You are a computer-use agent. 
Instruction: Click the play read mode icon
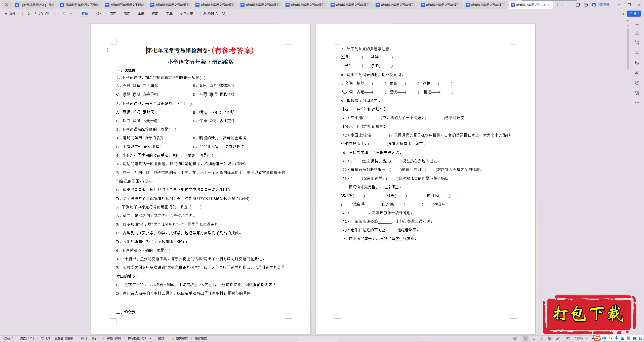[542, 338]
